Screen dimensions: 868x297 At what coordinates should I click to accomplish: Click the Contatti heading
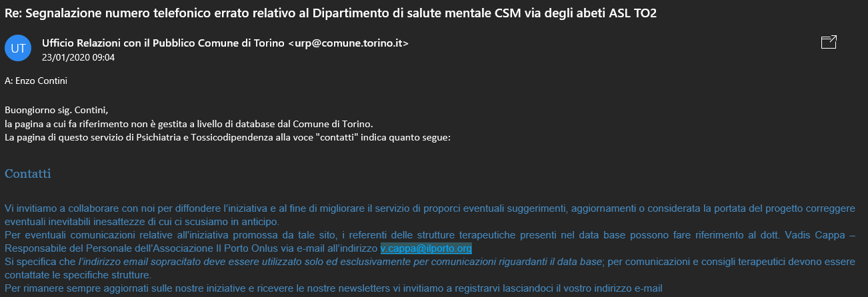[28, 174]
